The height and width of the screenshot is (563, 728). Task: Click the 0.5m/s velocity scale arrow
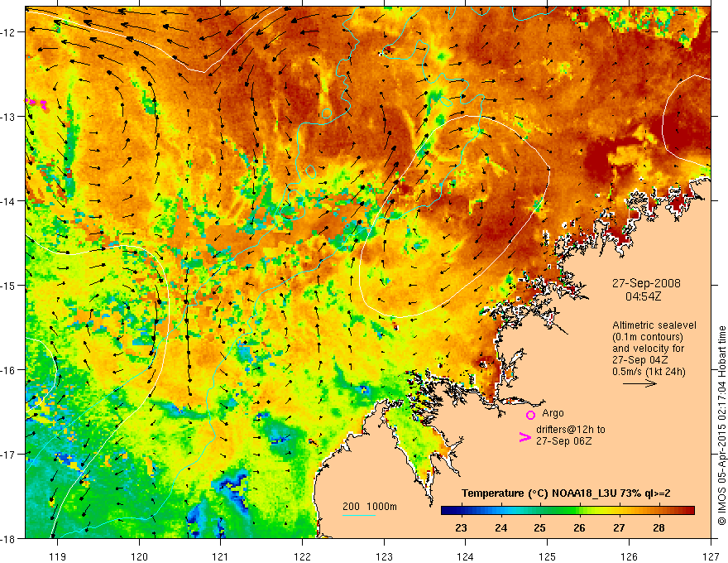coord(639,383)
